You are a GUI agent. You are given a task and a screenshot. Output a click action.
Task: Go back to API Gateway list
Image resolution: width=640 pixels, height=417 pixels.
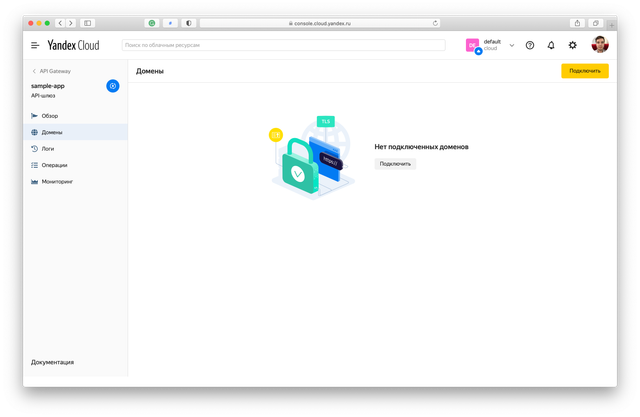coord(52,71)
